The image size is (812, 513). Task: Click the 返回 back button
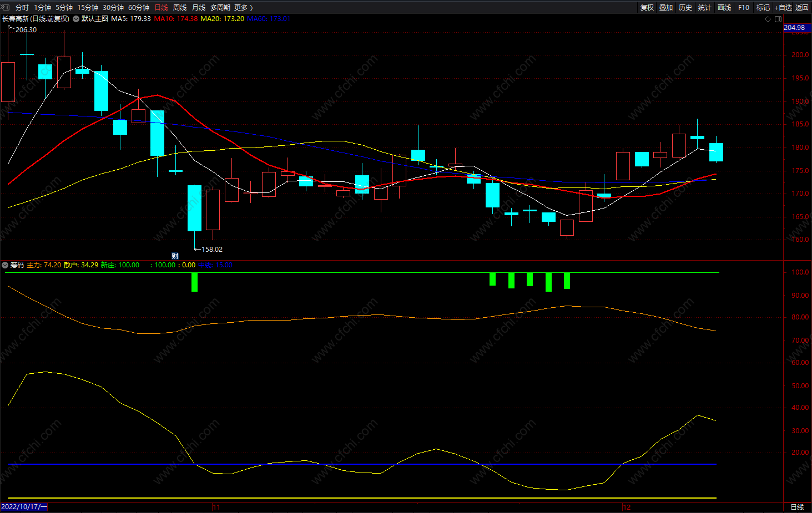tap(802, 8)
